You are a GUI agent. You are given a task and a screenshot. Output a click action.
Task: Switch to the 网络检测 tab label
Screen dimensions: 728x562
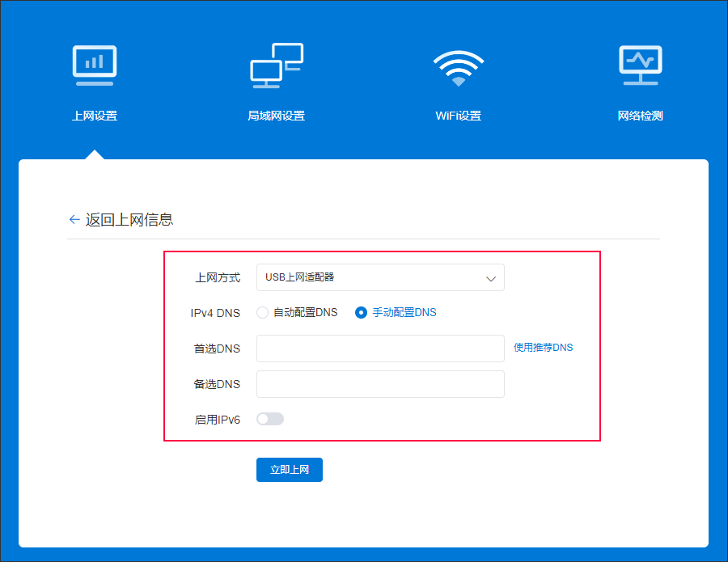coord(640,116)
